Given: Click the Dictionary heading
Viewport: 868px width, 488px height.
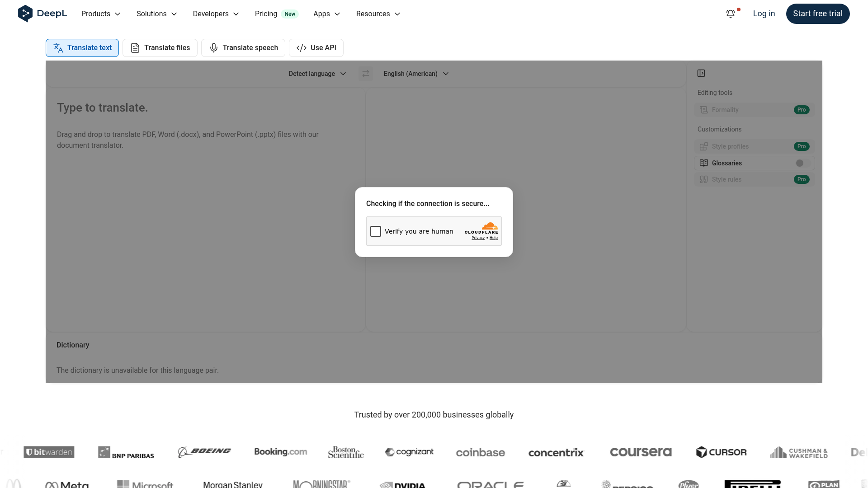Looking at the screenshot, I should tap(73, 345).
